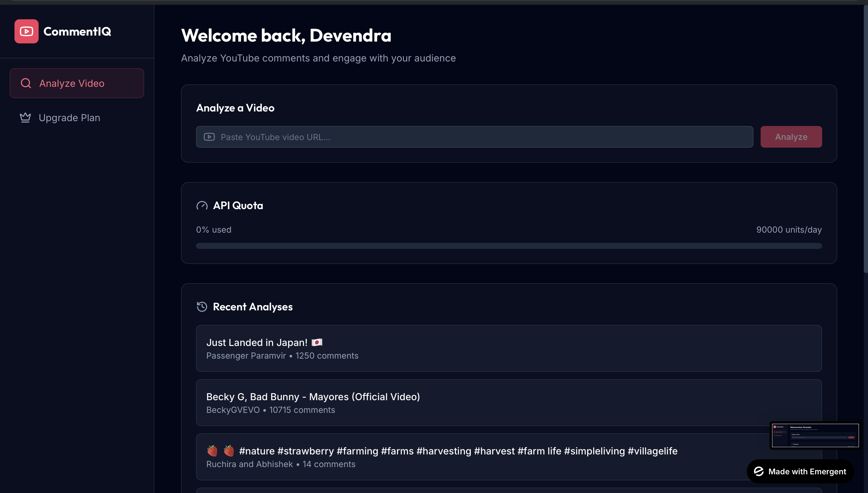This screenshot has height=493, width=868.
Task: Open the Analyze Video sidebar item
Action: click(x=77, y=83)
